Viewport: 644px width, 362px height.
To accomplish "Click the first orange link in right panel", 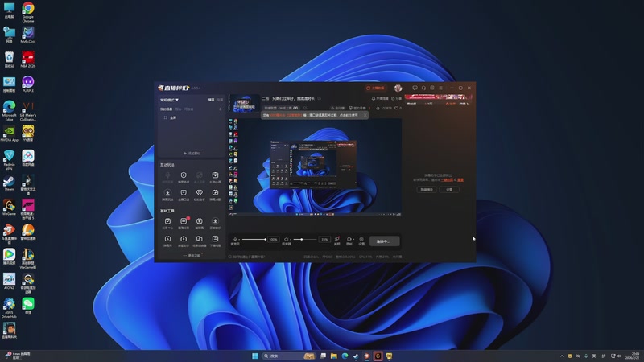I will click(447, 179).
